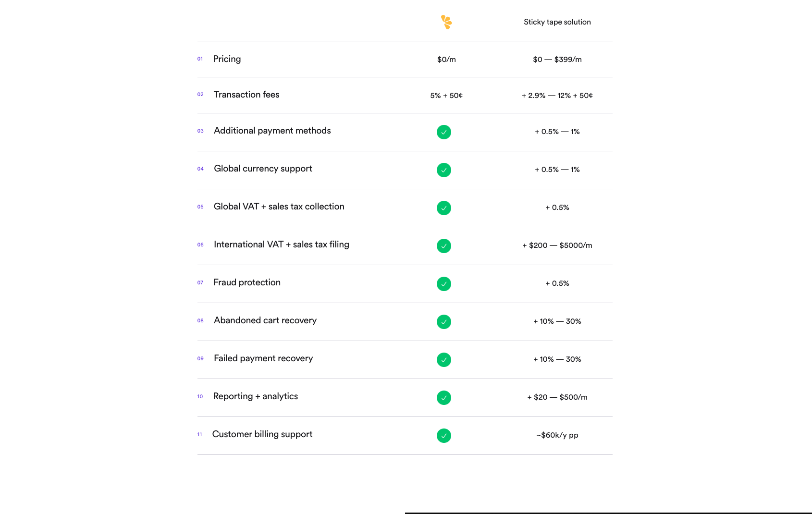
Task: Click the green checkmark for Customer billing support
Action: pos(444,436)
